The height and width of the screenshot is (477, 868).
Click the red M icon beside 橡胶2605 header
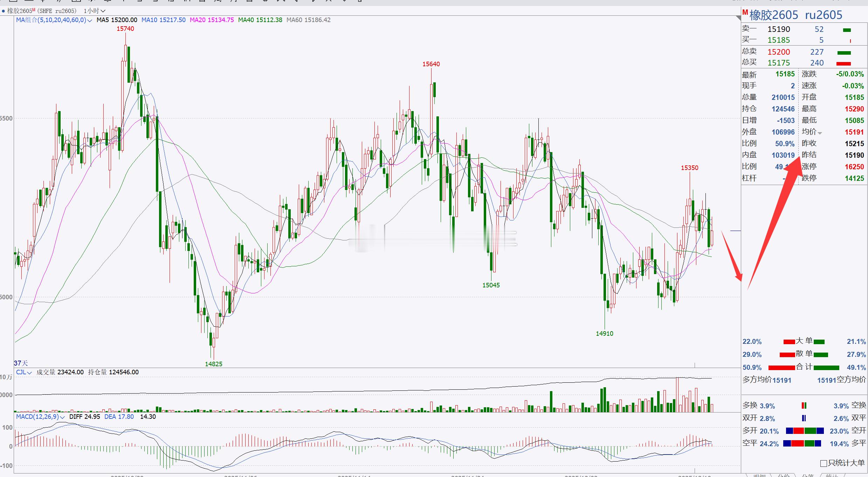point(745,13)
